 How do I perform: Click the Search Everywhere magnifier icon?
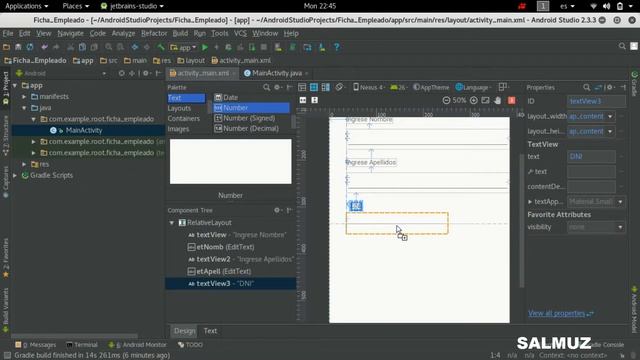click(x=622, y=46)
